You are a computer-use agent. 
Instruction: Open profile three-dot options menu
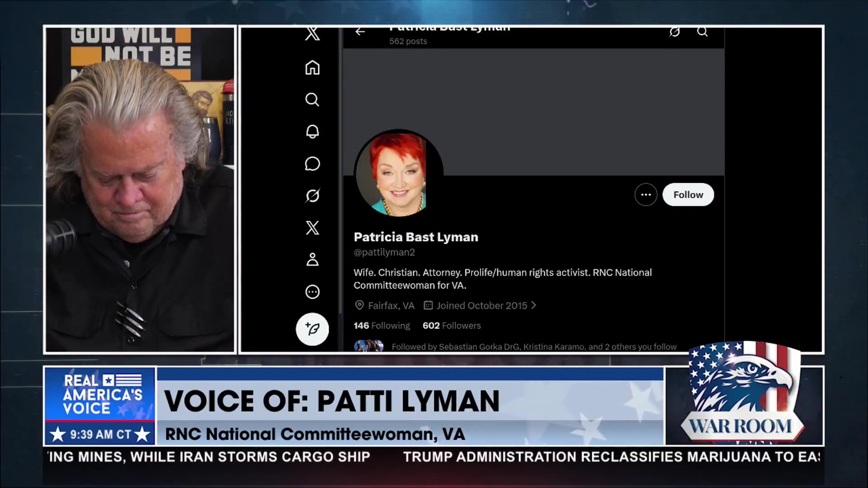coord(646,195)
